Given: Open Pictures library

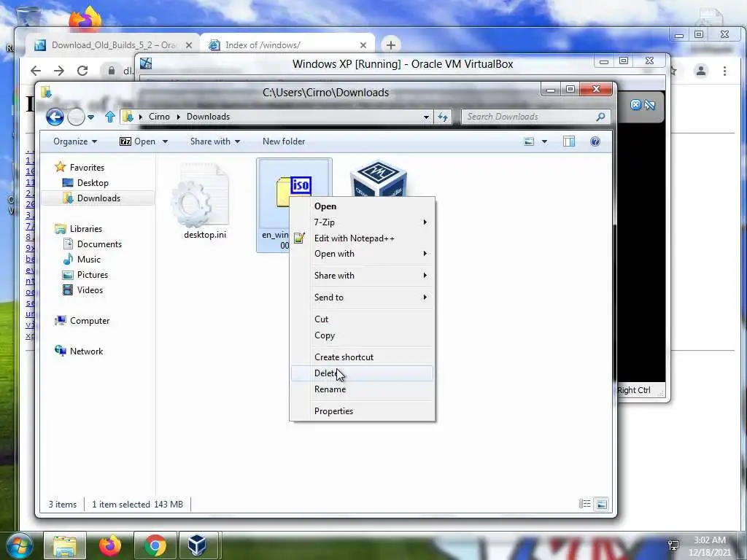Looking at the screenshot, I should [85, 275].
